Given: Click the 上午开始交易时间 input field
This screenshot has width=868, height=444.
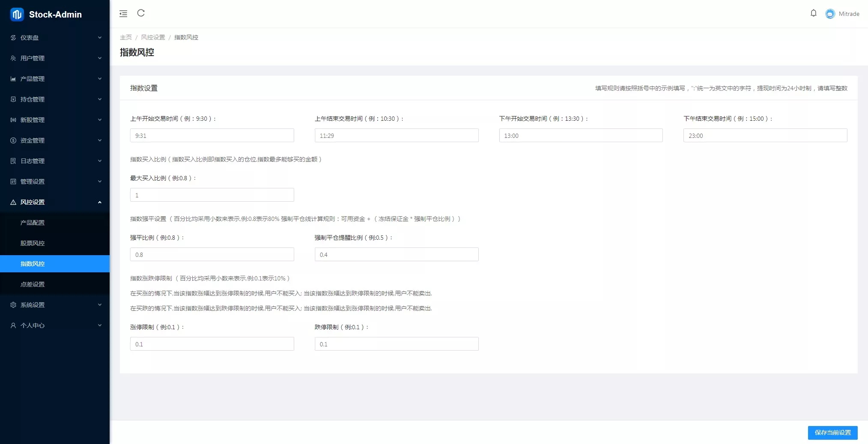Looking at the screenshot, I should tap(212, 135).
